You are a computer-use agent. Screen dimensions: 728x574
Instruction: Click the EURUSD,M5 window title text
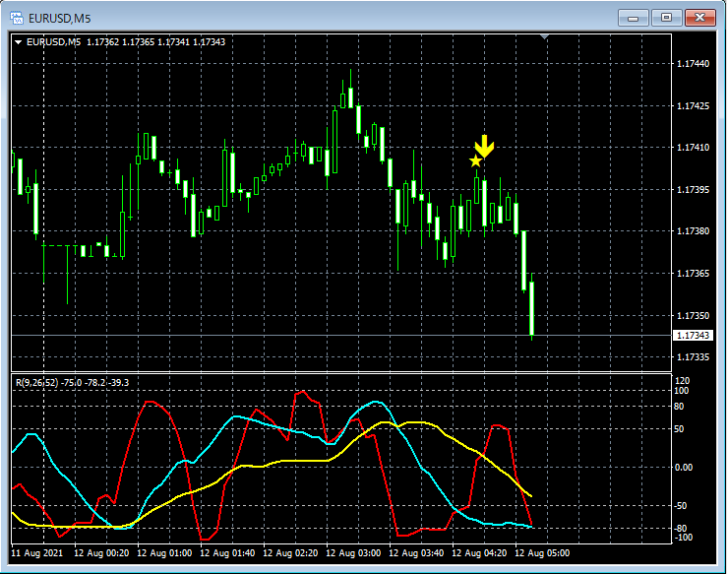coord(59,19)
